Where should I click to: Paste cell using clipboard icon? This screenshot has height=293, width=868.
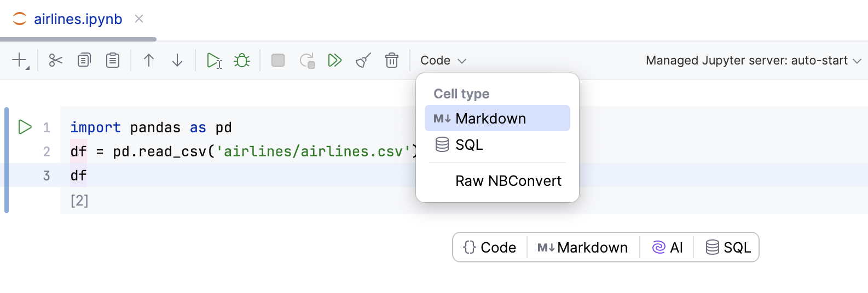(x=113, y=60)
